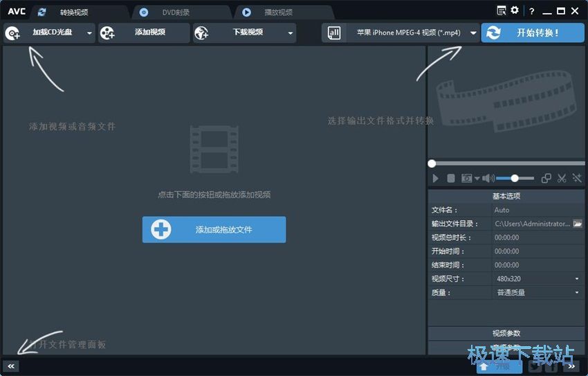
Task: Click the output profile 'all' icon
Action: click(333, 33)
